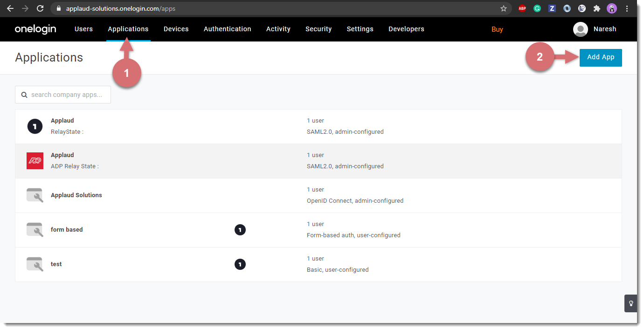Image resolution: width=644 pixels, height=330 pixels.
Task: Open the Developers menu
Action: pyautogui.click(x=406, y=29)
